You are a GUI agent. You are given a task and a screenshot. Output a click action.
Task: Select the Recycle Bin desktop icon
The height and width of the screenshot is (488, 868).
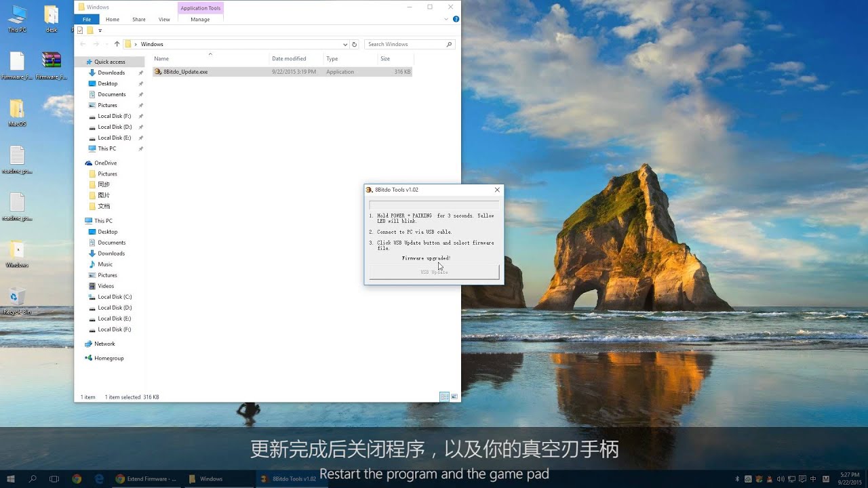tap(17, 301)
